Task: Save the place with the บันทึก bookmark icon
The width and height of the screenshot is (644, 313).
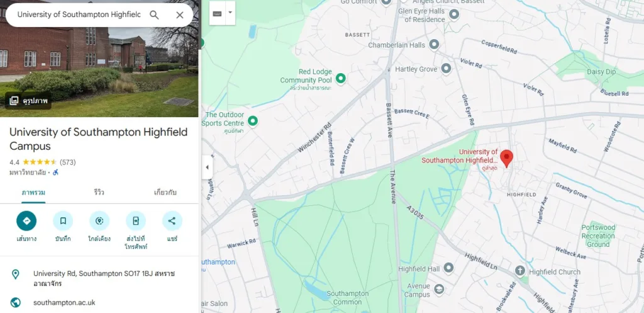Action: (63, 221)
